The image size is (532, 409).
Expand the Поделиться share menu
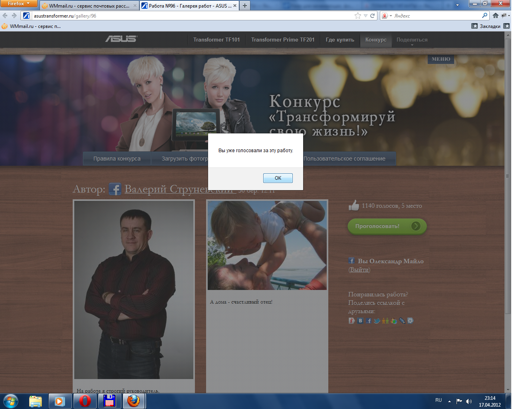[412, 40]
